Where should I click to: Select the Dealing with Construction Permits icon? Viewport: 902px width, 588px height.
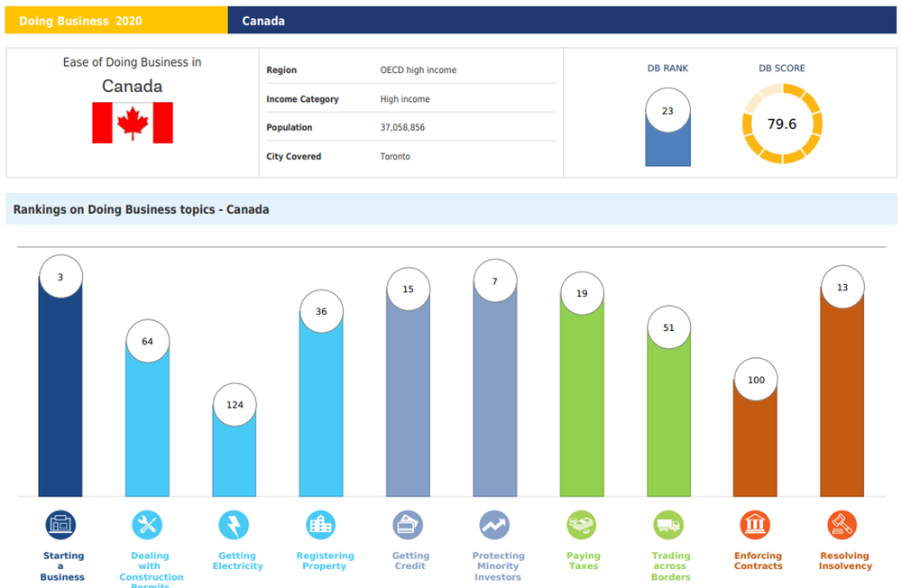[x=147, y=524]
